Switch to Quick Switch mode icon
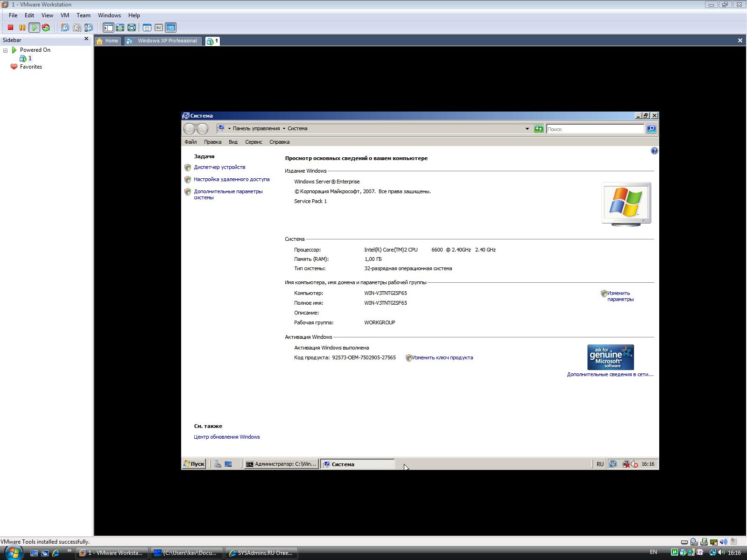The height and width of the screenshot is (560, 747). click(120, 28)
